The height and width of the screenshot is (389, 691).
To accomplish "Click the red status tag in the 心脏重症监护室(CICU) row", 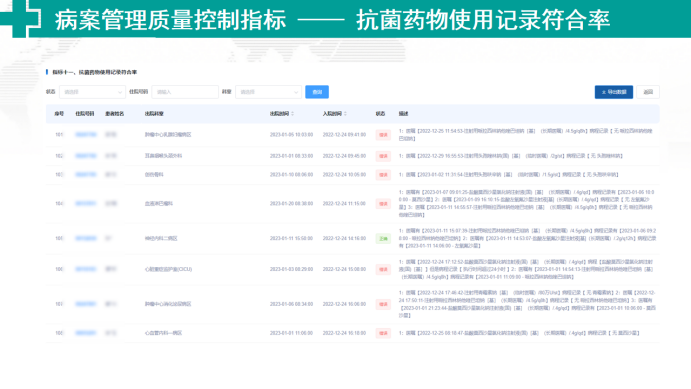I will [x=383, y=269].
